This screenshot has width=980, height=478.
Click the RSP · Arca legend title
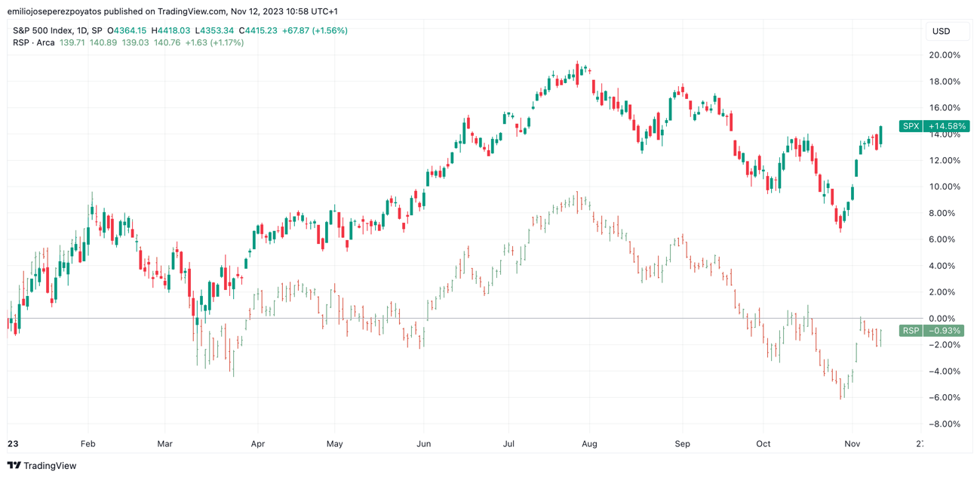33,42
